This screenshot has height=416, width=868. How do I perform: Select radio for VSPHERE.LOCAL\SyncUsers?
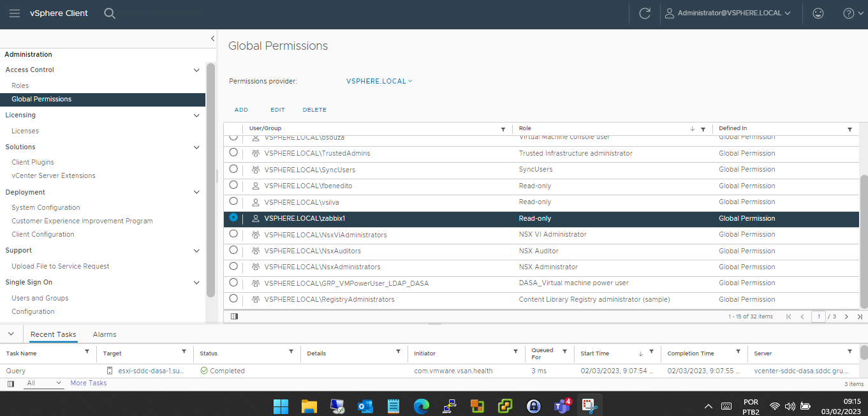(x=233, y=168)
